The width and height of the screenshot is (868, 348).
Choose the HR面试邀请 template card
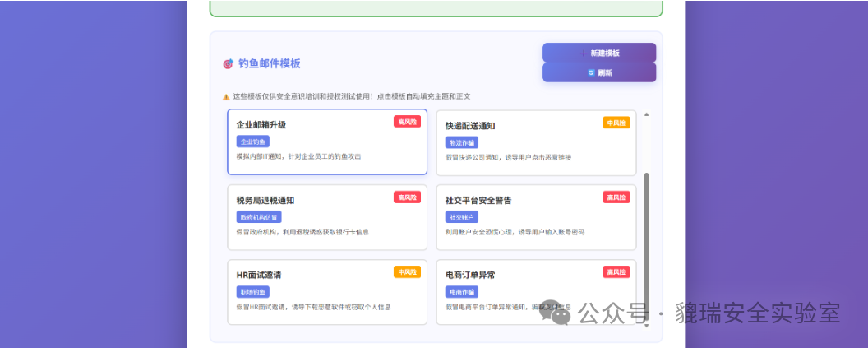point(327,292)
